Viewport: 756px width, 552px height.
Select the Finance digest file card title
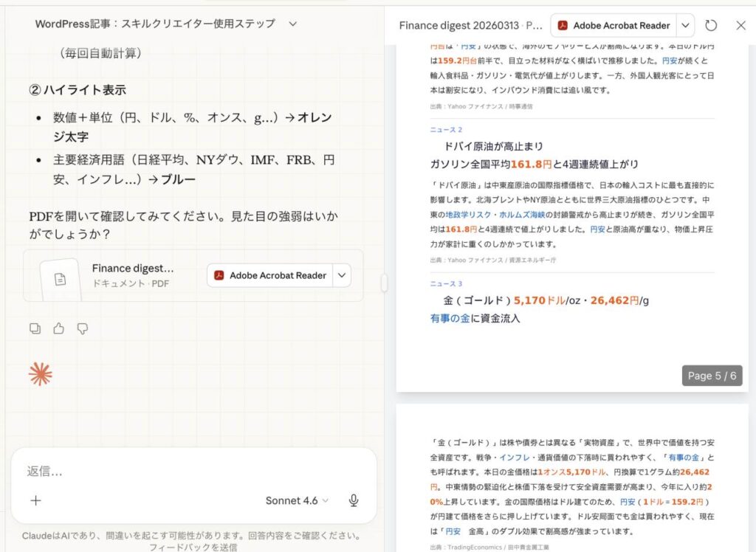click(133, 269)
